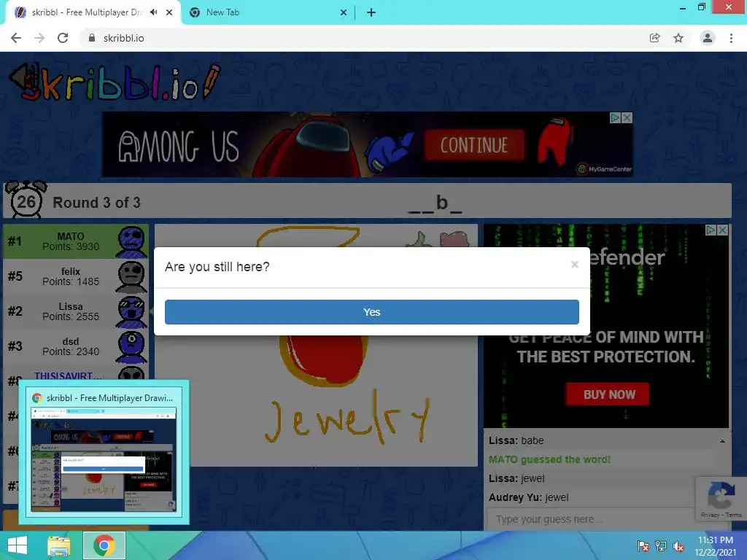Viewport: 747px width, 560px height.
Task: Click the chat guess input field
Action: pyautogui.click(x=591, y=519)
